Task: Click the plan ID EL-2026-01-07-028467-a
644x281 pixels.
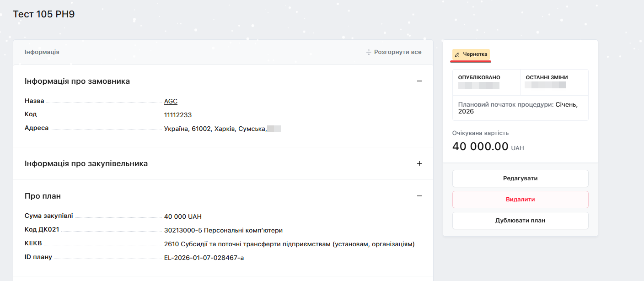Action: (x=204, y=258)
